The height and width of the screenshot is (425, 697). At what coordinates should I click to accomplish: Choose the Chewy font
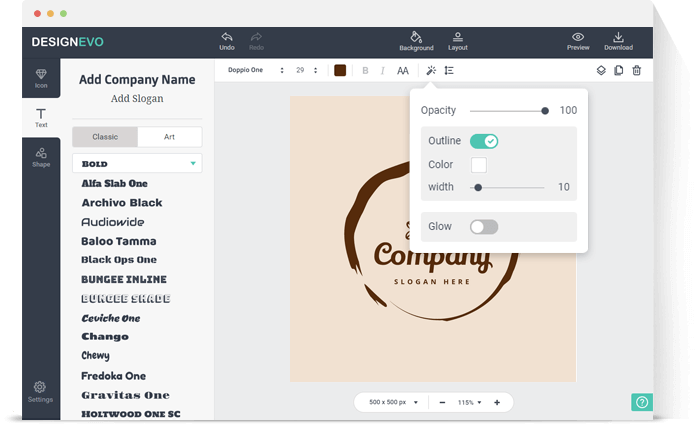coord(95,356)
